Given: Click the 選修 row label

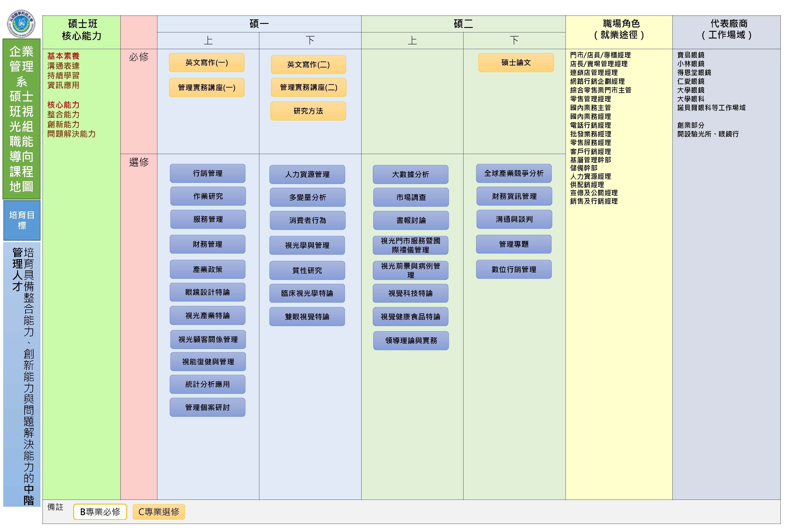Looking at the screenshot, I should coord(139,162).
